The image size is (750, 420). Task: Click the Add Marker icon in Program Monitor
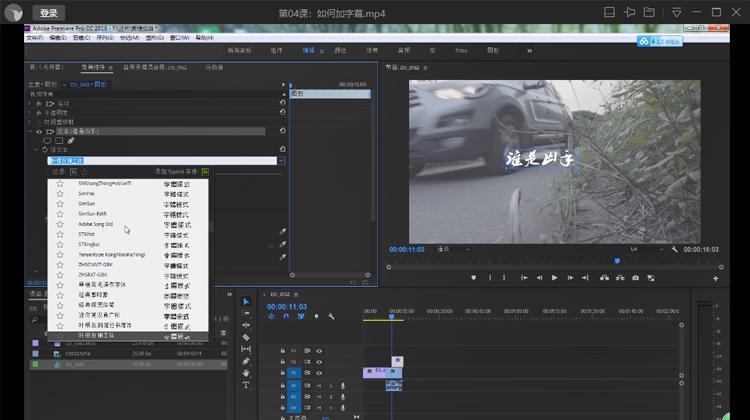pyautogui.click(x=474, y=277)
